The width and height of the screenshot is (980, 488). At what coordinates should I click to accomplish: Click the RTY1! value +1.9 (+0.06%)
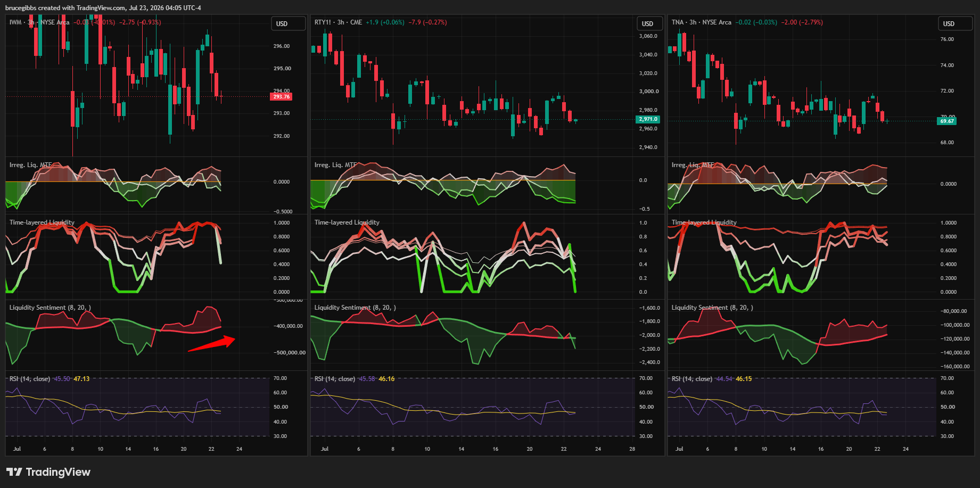[x=385, y=22]
